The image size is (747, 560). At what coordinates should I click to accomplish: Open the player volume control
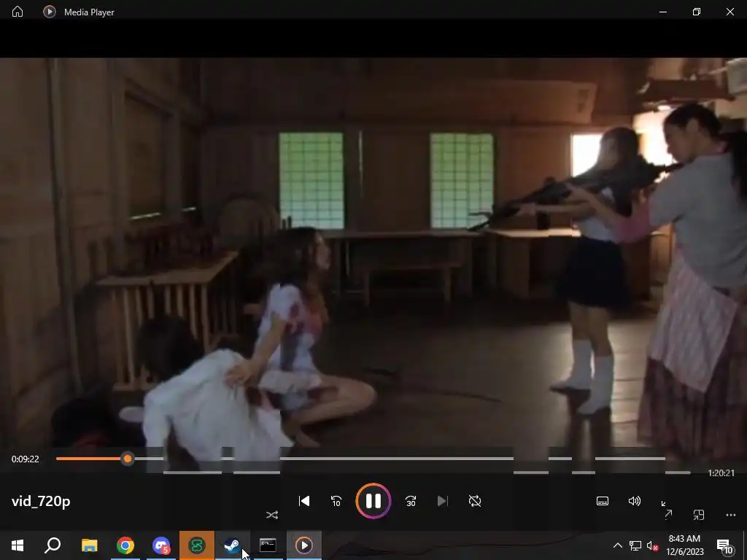(634, 501)
